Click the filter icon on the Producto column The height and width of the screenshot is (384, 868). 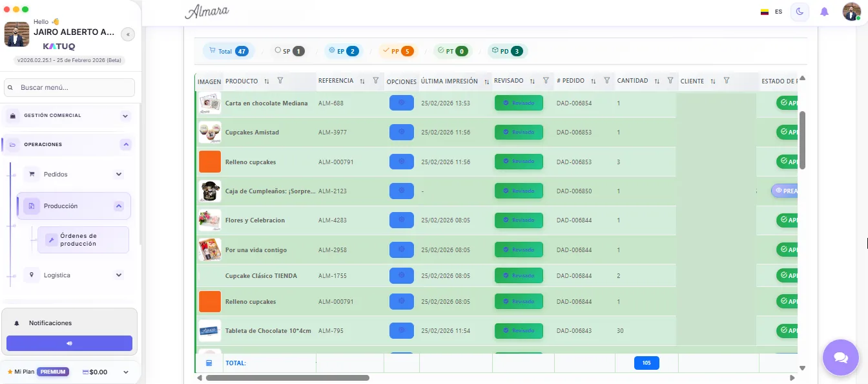point(280,81)
